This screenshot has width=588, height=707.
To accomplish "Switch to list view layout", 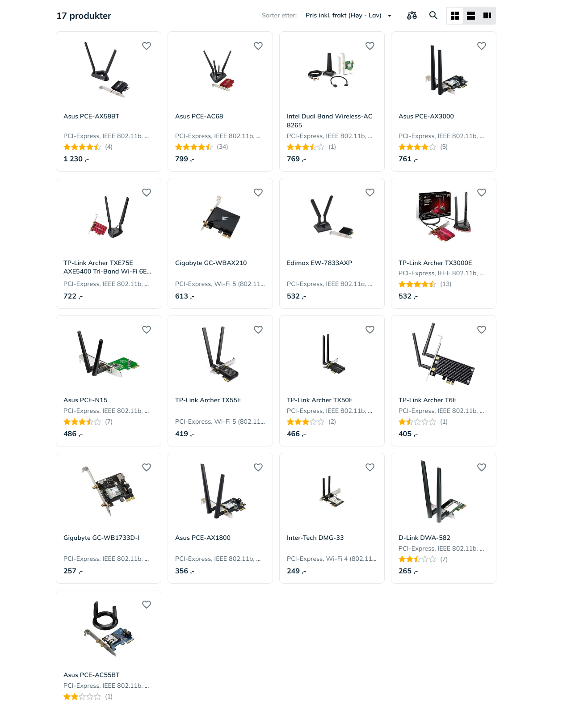I will 471,16.
